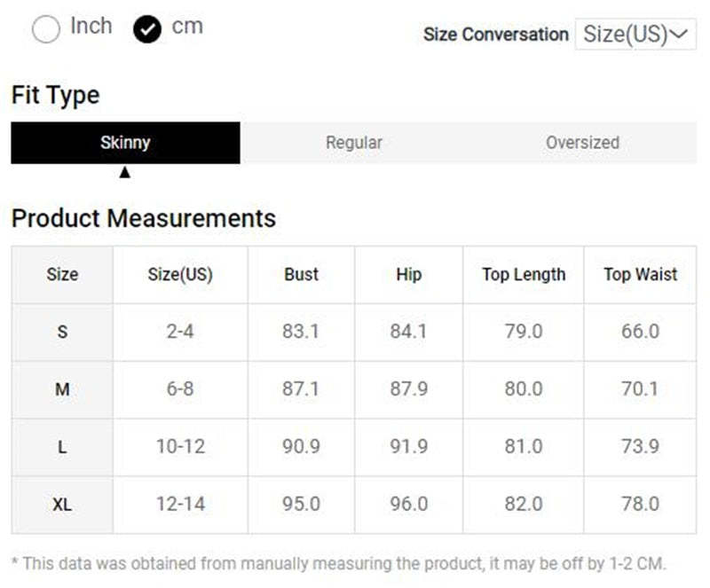Switch to the Regular fit tab
Screen dimensions: 710x588
pos(354,143)
